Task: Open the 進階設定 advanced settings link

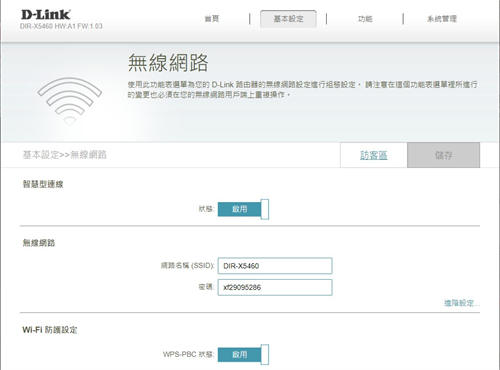Action: tap(461, 303)
